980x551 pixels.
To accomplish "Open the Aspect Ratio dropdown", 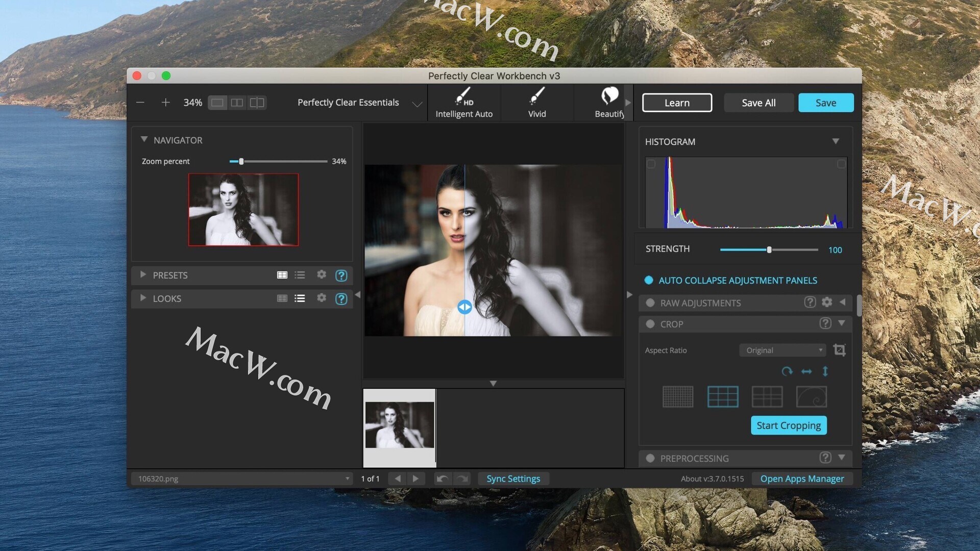I will point(782,350).
